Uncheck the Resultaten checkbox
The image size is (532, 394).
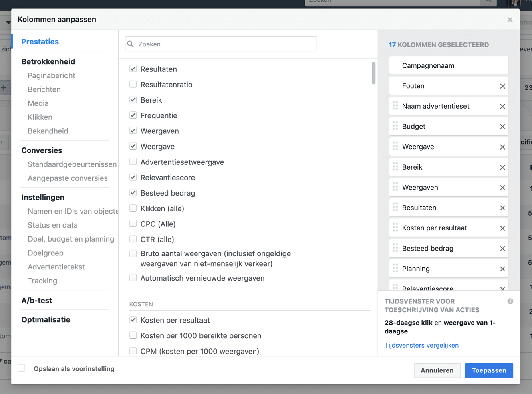tap(133, 69)
